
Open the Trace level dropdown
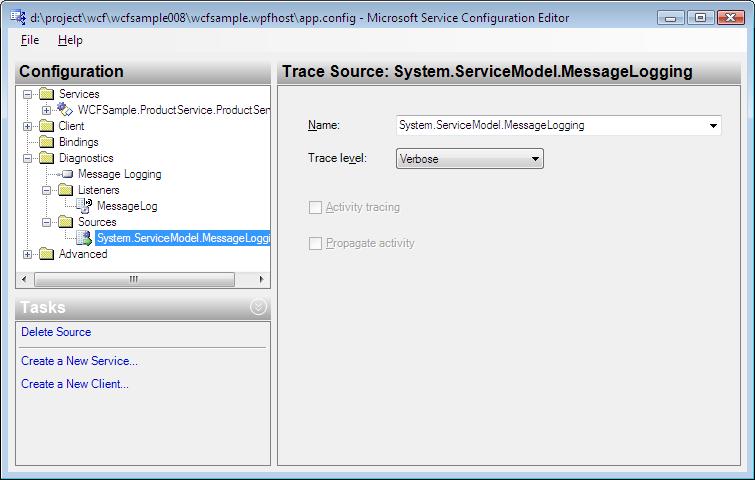coord(469,158)
